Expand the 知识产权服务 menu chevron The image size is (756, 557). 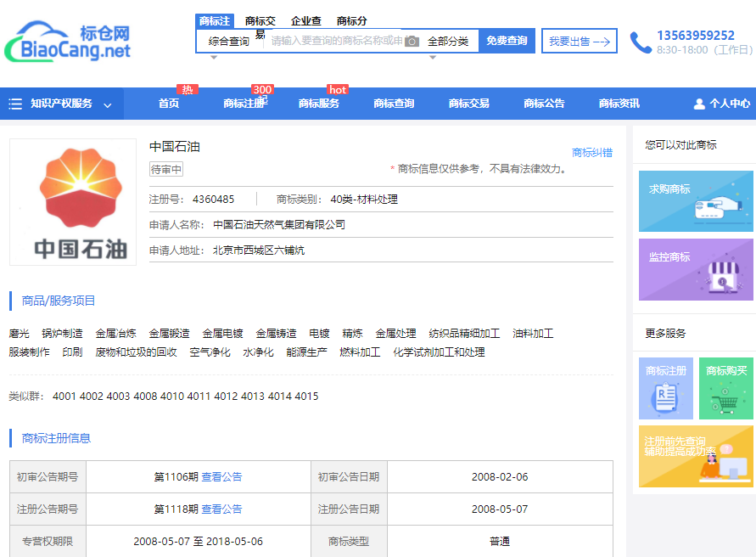click(108, 104)
